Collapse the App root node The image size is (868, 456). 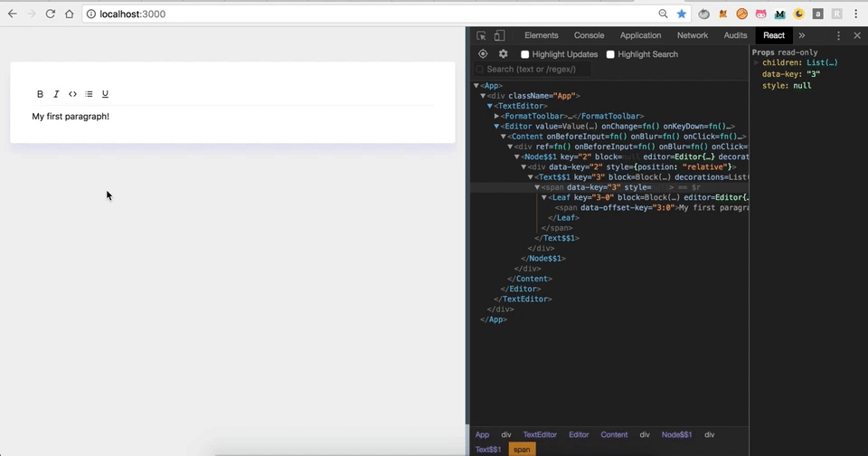[476, 86]
